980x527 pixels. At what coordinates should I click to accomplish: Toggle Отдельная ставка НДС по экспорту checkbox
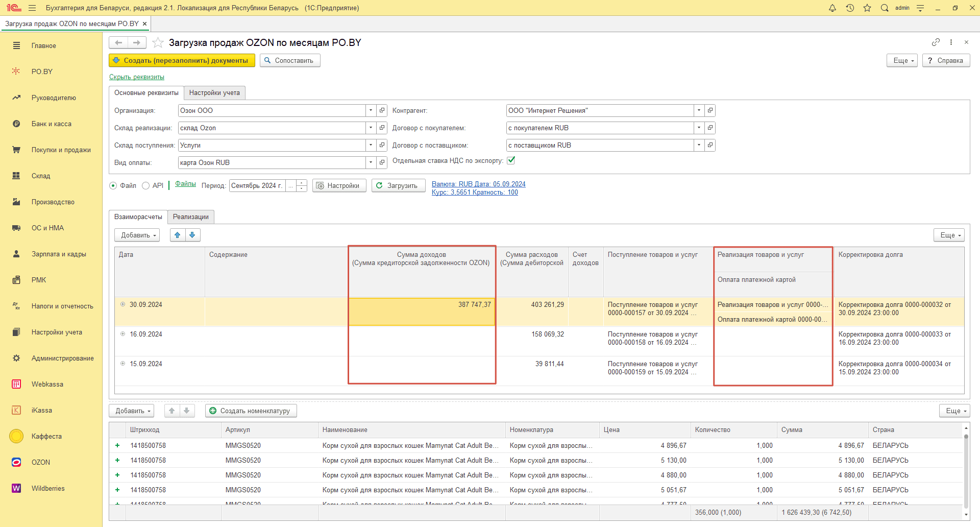[511, 160]
